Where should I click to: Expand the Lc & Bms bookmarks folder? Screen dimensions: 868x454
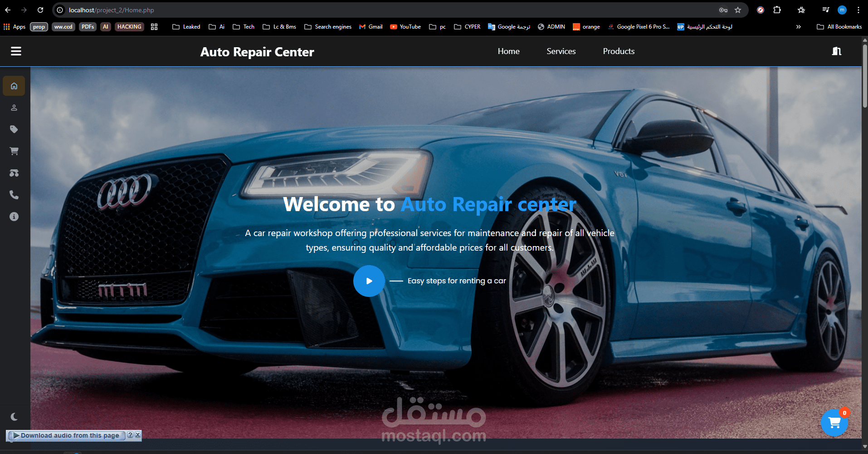tap(279, 27)
